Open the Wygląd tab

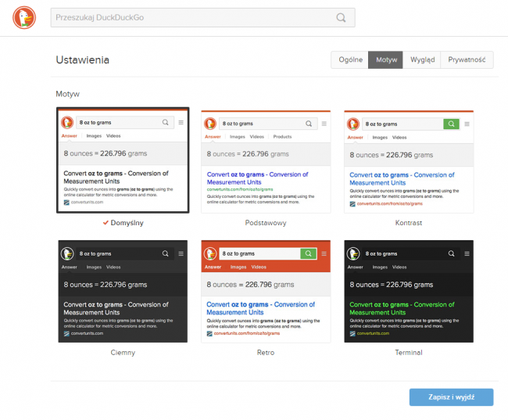coord(422,59)
